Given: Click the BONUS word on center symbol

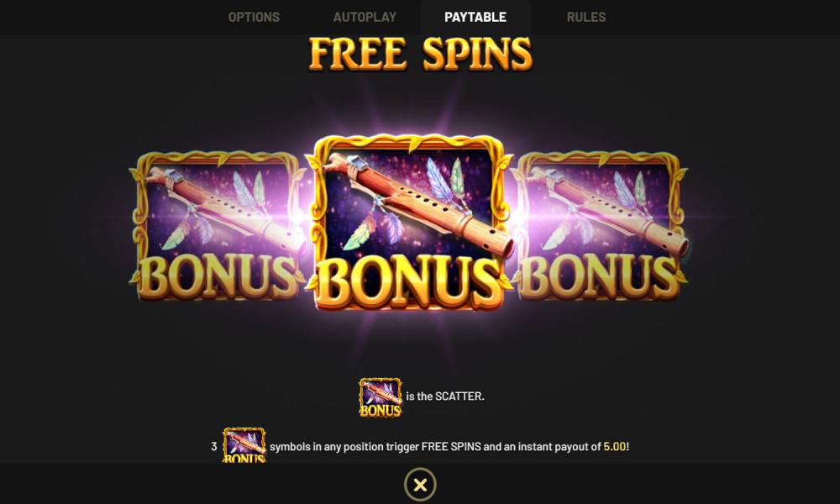Looking at the screenshot, I should 410,282.
